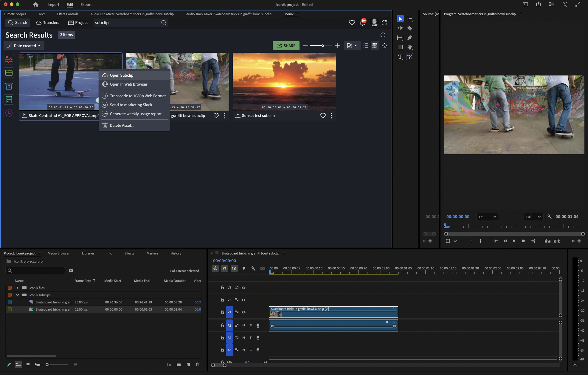This screenshot has width=588, height=375.
Task: Open the Date created sort dropdown
Action: tap(24, 46)
